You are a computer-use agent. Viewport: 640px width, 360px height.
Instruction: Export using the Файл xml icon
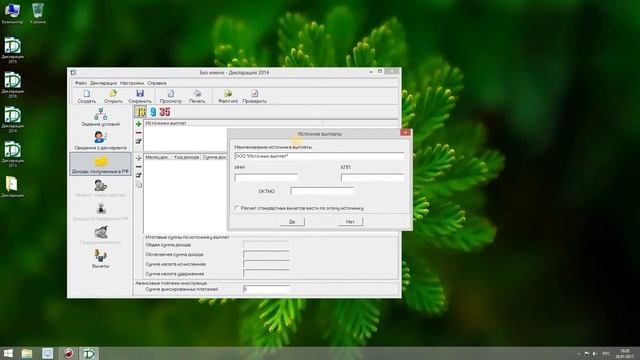click(228, 96)
